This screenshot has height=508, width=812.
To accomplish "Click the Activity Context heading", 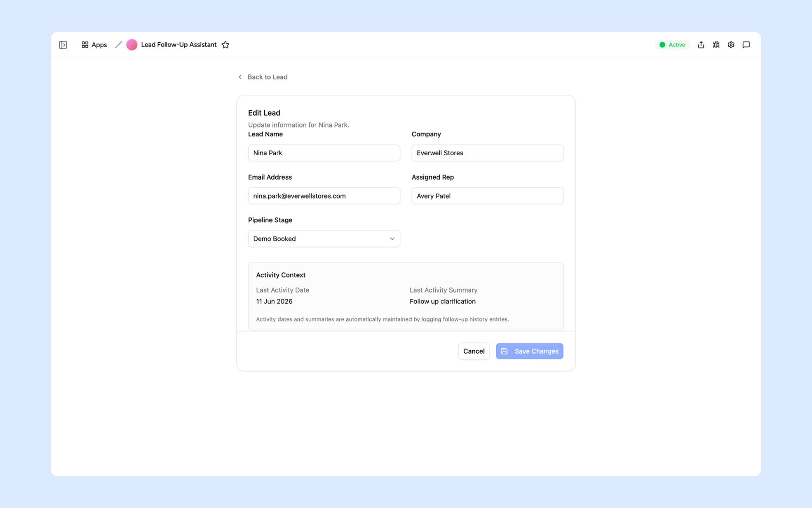I will tap(281, 275).
